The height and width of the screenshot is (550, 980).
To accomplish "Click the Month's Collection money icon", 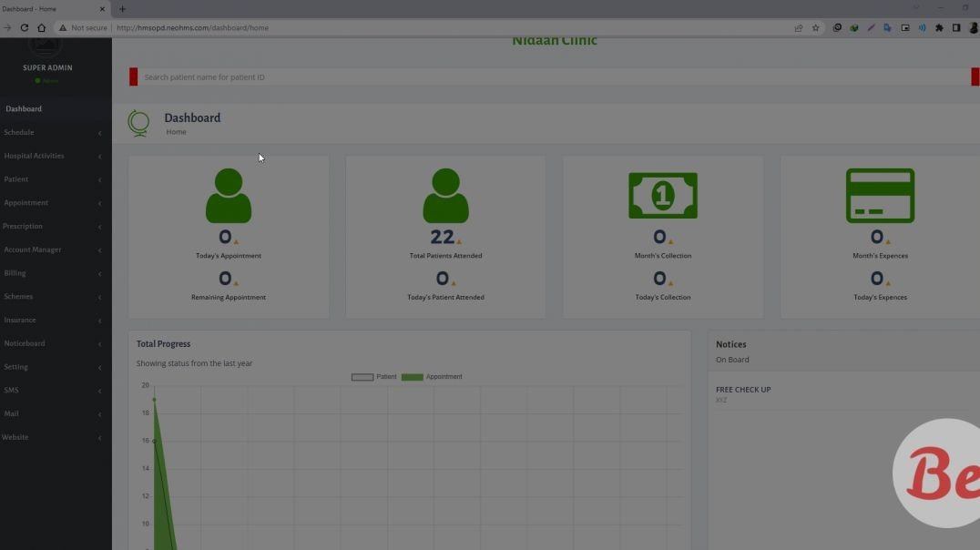I will 662,194.
